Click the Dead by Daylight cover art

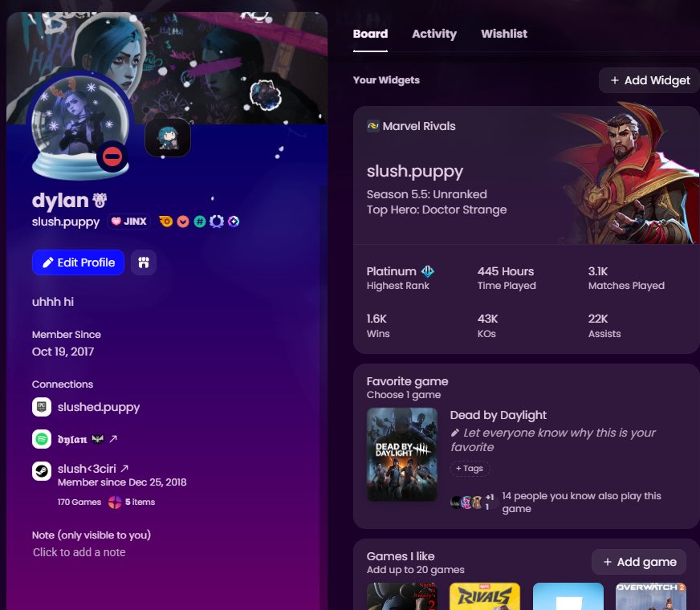(402, 454)
